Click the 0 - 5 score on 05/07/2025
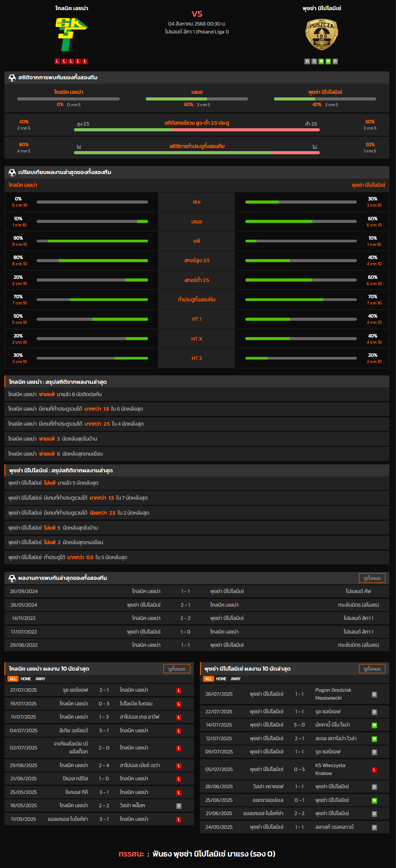This screenshot has width=396, height=868. coord(300,769)
